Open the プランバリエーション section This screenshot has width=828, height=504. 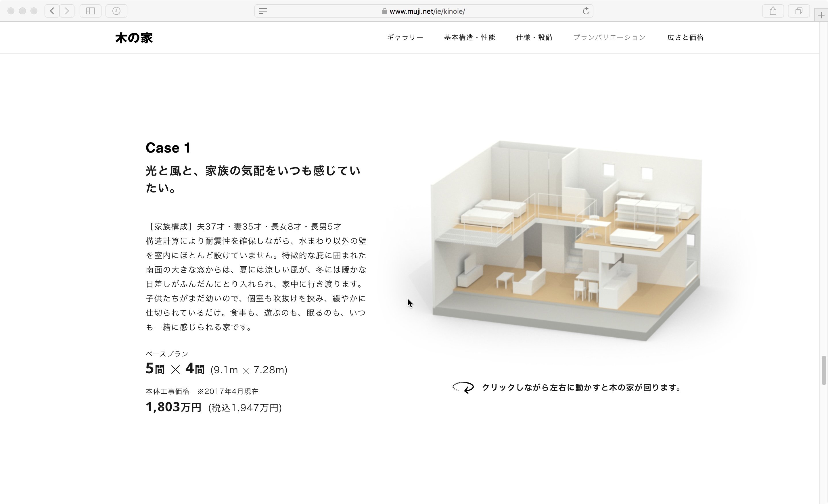point(609,37)
